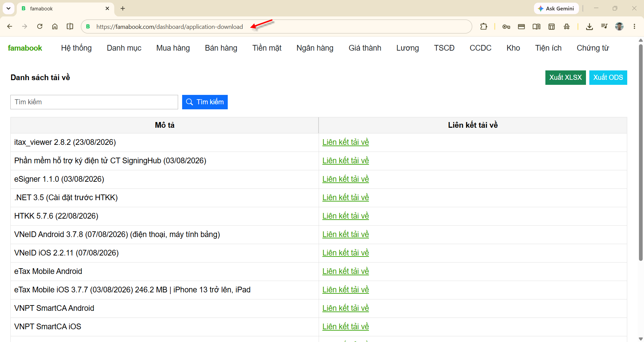Open the downloads tray icon
The height and width of the screenshot is (342, 644).
point(589,26)
